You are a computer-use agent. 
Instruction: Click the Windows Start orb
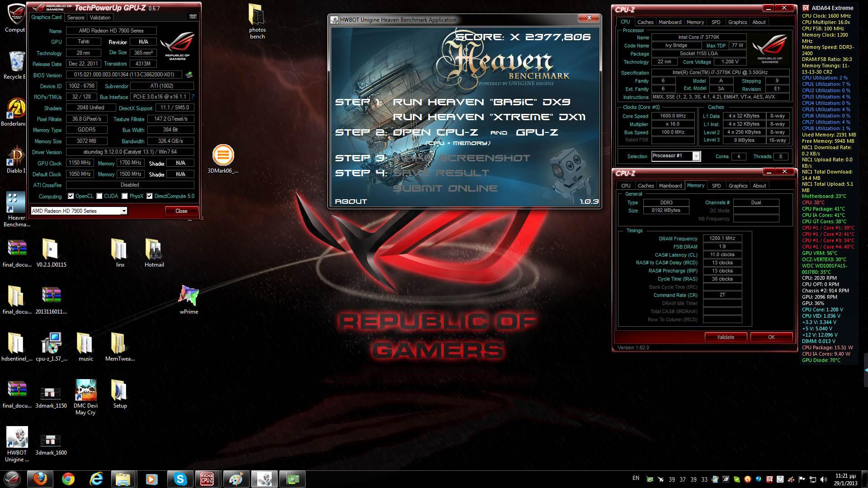[12, 479]
